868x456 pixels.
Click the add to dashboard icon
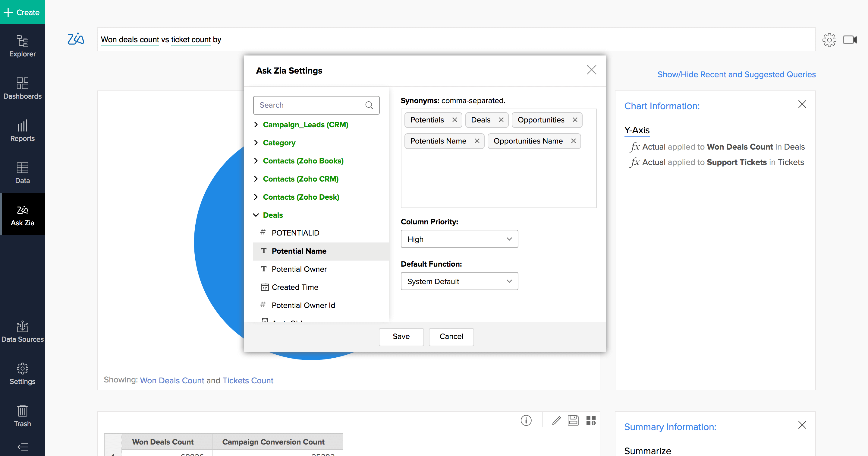coord(591,420)
